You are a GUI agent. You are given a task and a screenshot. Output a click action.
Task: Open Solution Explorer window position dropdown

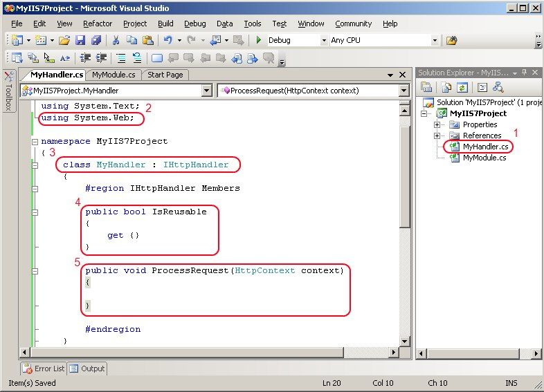tap(515, 73)
